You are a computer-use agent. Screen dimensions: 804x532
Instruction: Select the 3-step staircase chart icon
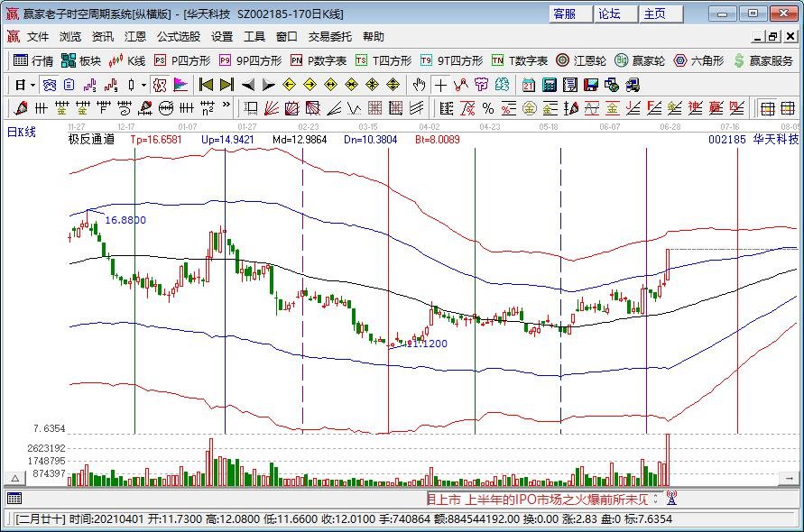click(x=90, y=85)
